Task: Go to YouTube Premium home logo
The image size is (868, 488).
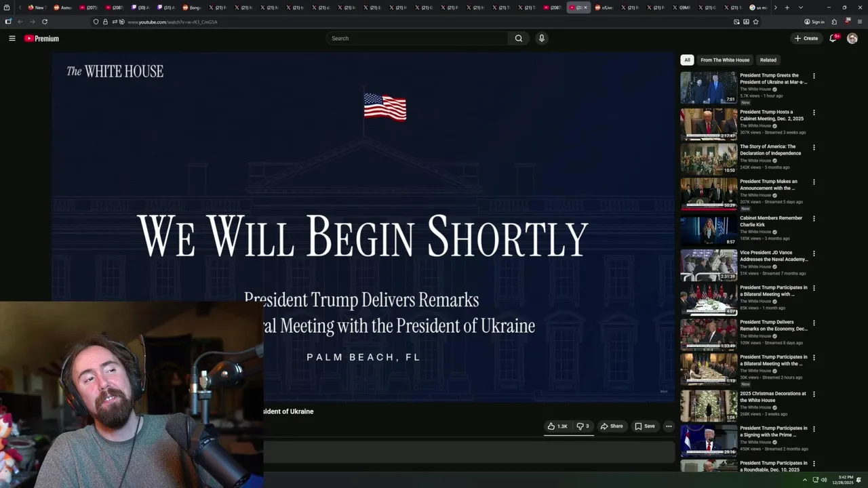Action: click(x=42, y=39)
